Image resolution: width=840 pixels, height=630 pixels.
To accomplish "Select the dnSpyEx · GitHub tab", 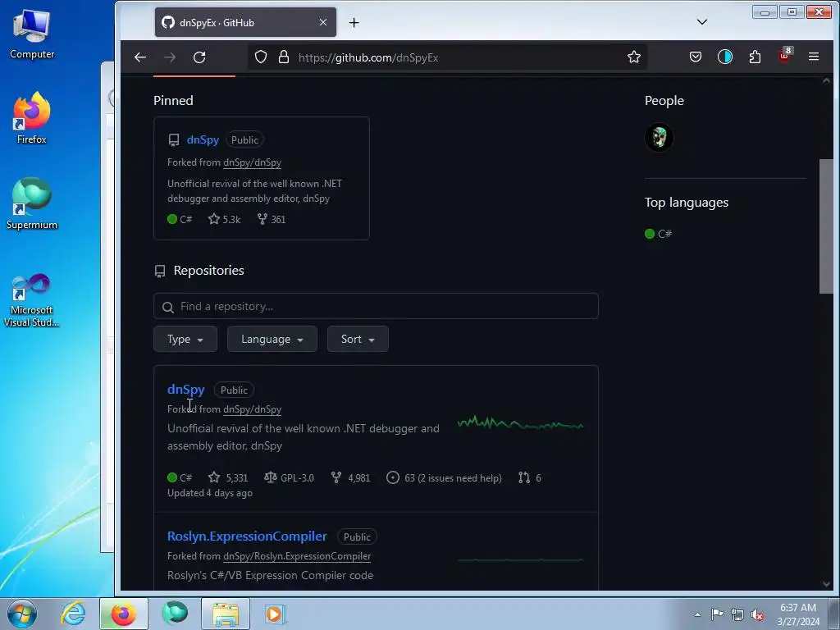I will [245, 22].
